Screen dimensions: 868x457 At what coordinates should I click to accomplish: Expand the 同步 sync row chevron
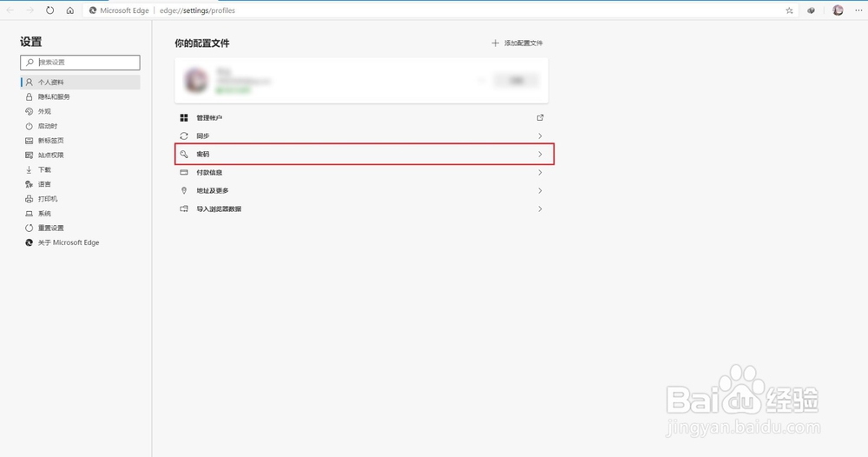tap(540, 136)
